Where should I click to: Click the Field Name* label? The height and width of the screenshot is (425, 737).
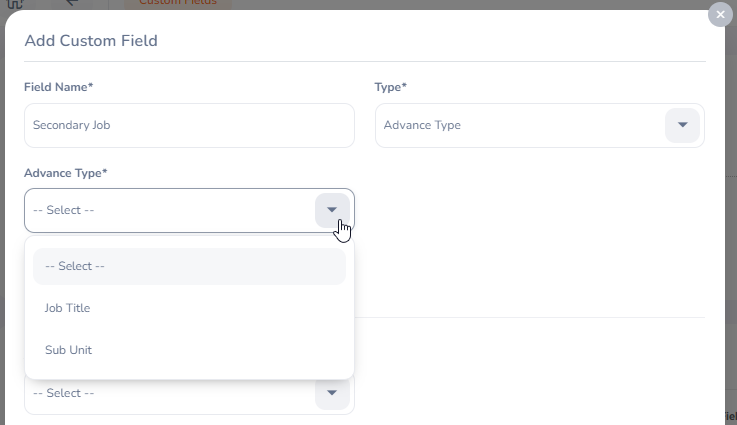59,87
